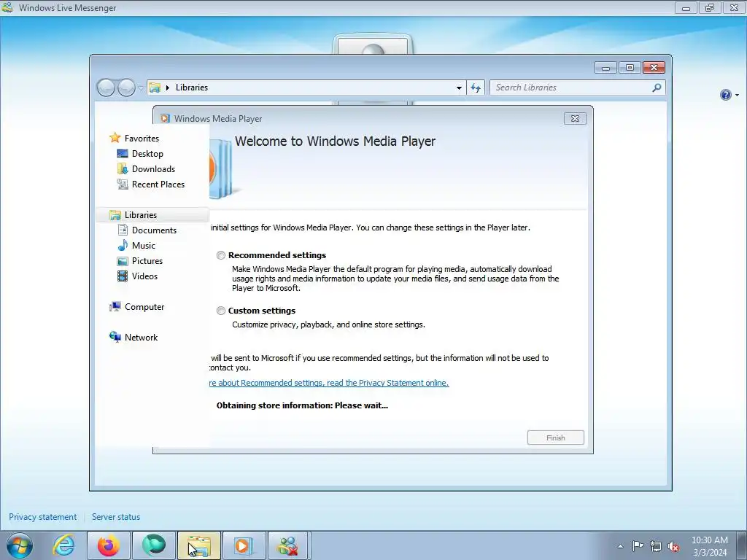Switch to Windows Media Player taskbar button
This screenshot has width=747, height=560.
click(244, 545)
